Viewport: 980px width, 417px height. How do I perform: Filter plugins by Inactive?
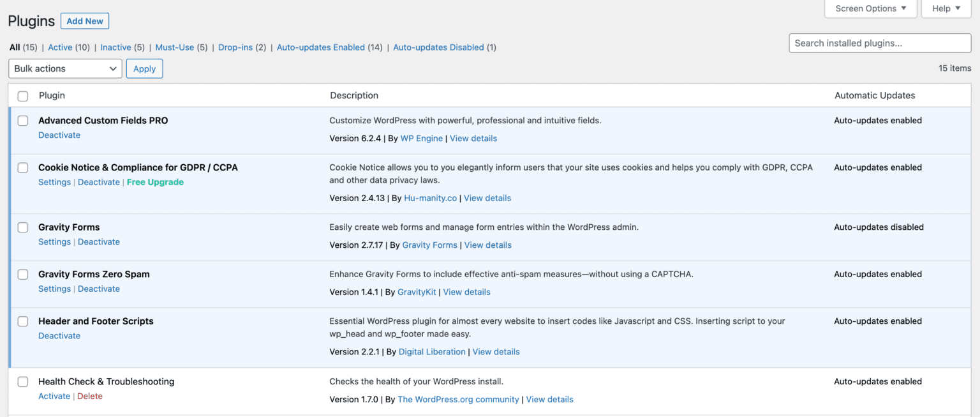coord(115,47)
